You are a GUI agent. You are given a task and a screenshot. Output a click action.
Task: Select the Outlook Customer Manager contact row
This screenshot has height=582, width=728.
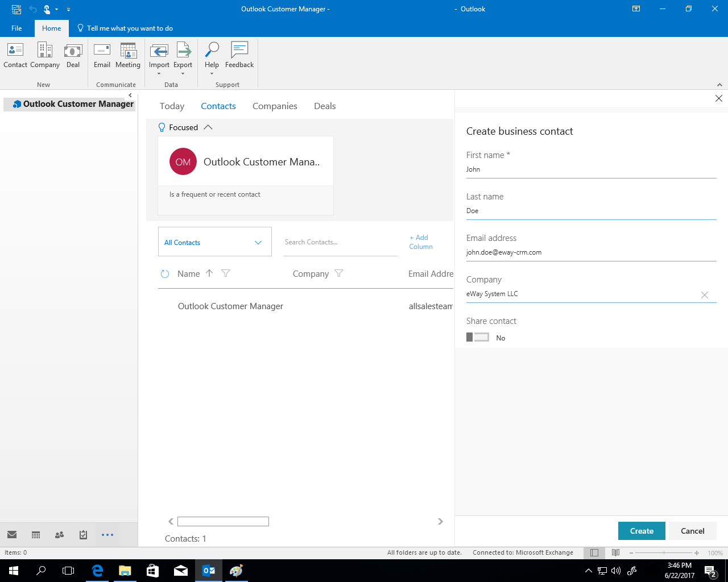tap(305, 306)
